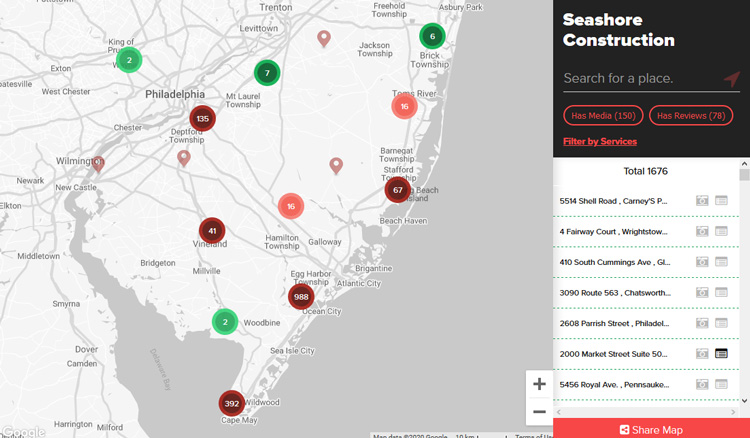Click camera icon for 2000 Market Street

tap(702, 353)
